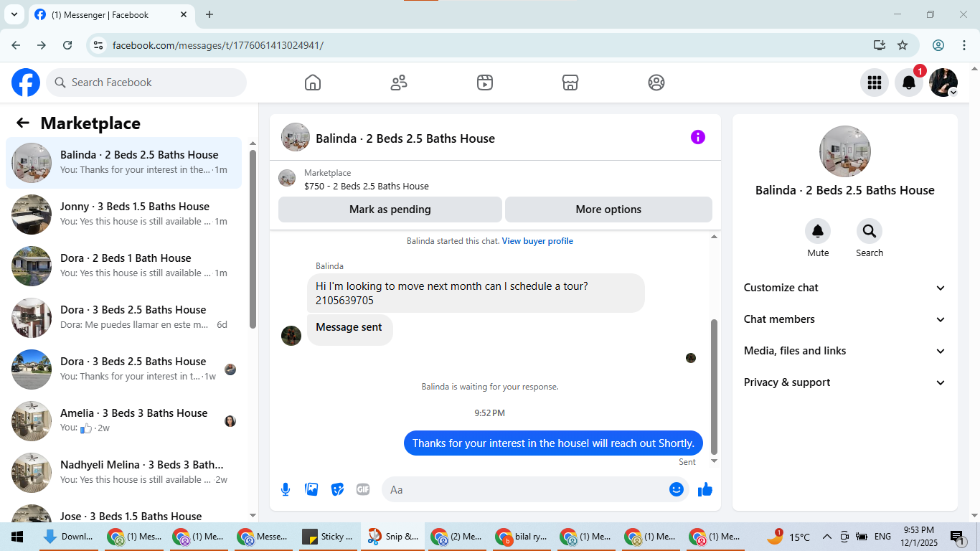Mark the listing as pending

pos(390,209)
